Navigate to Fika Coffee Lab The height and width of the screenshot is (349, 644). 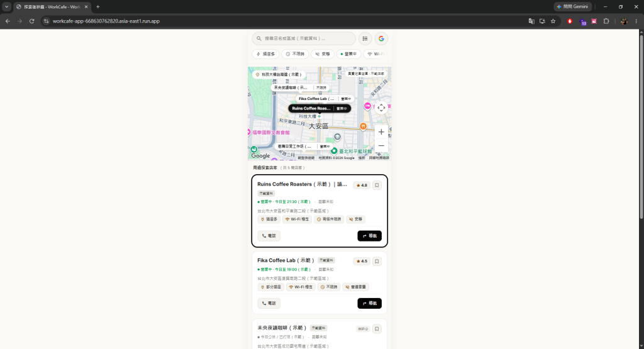point(369,304)
